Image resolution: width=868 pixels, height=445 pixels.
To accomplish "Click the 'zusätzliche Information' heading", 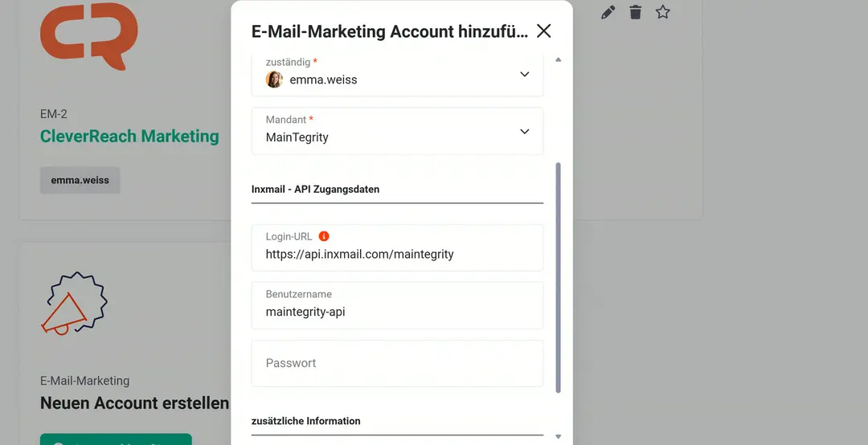I will click(x=305, y=421).
